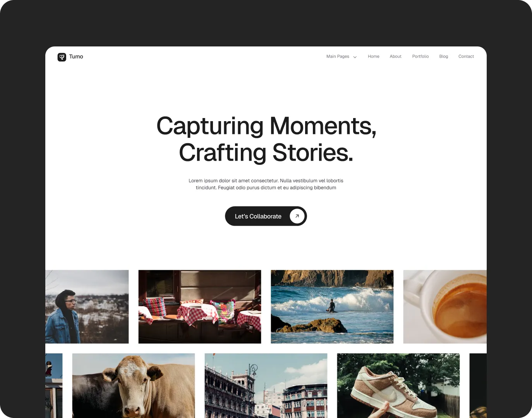Open the Main Pages menu
This screenshot has height=418, width=532.
point(341,57)
